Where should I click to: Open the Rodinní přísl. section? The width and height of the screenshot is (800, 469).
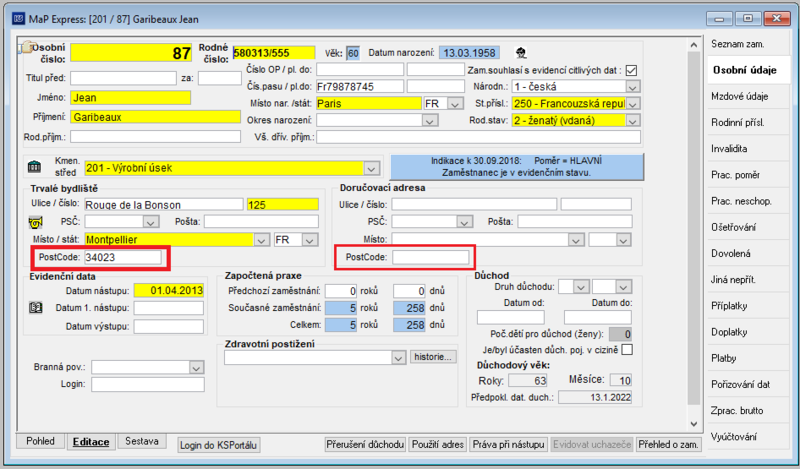click(x=748, y=122)
